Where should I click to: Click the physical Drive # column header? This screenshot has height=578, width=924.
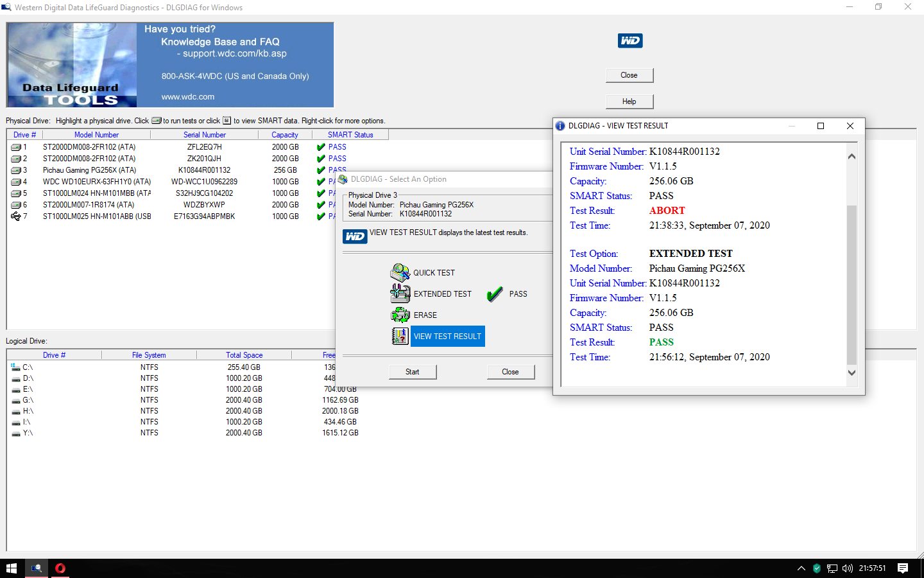coord(24,135)
